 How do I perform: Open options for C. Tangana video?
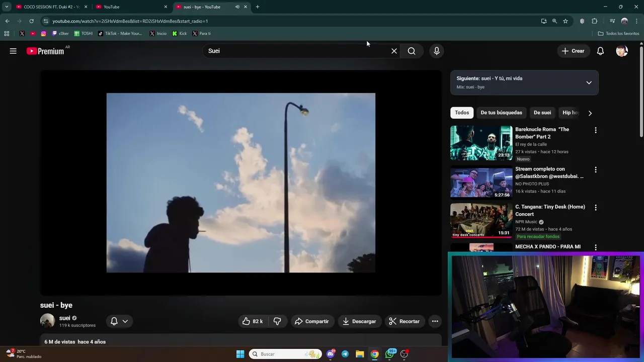596,208
